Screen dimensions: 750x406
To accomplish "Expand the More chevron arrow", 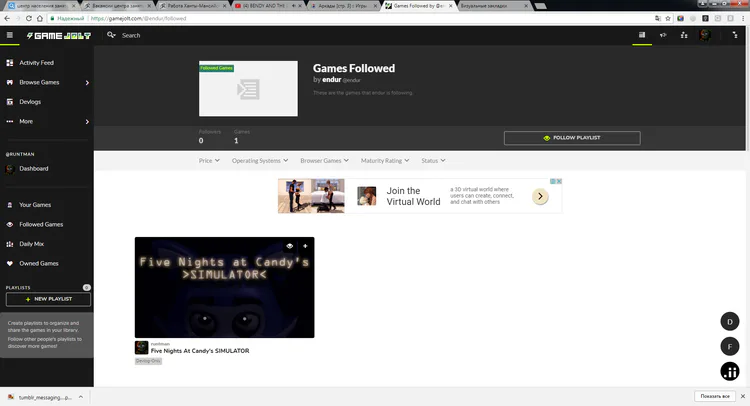I will coord(87,122).
